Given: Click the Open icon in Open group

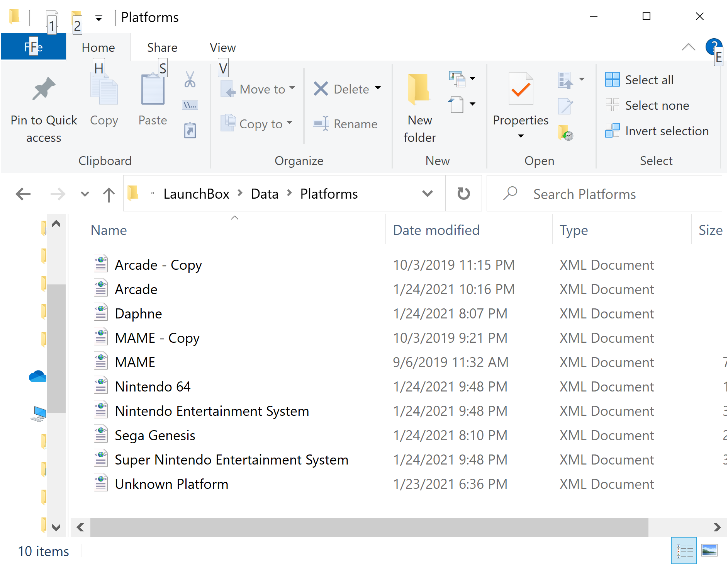Looking at the screenshot, I should point(565,80).
